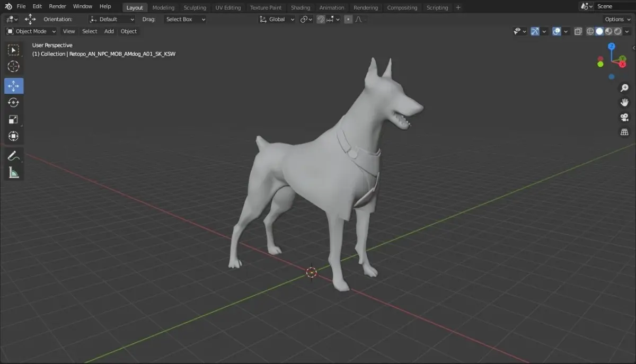The height and width of the screenshot is (364, 636).
Task: Add a new workspace with plus button
Action: [x=458, y=7]
